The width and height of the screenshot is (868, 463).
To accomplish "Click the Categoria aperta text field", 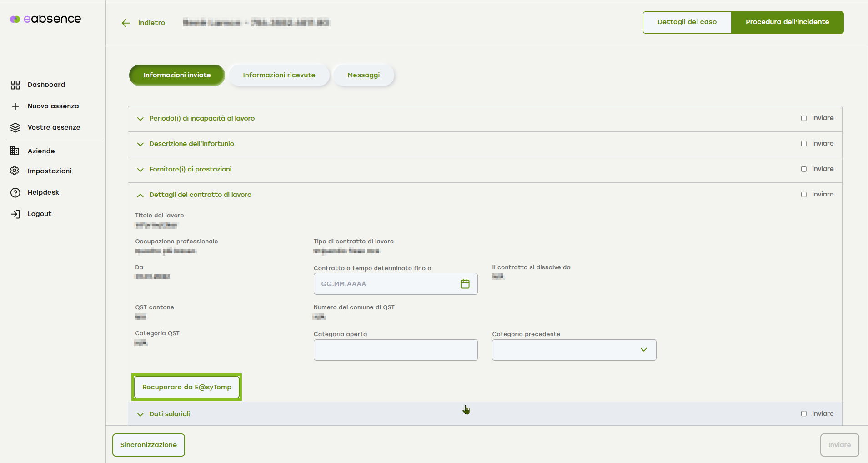I will click(x=396, y=350).
